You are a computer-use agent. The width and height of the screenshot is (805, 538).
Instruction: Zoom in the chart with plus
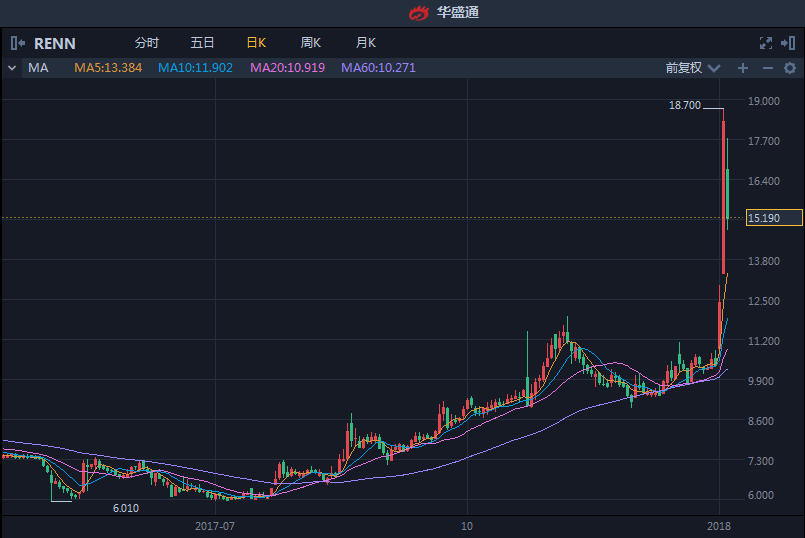[742, 68]
